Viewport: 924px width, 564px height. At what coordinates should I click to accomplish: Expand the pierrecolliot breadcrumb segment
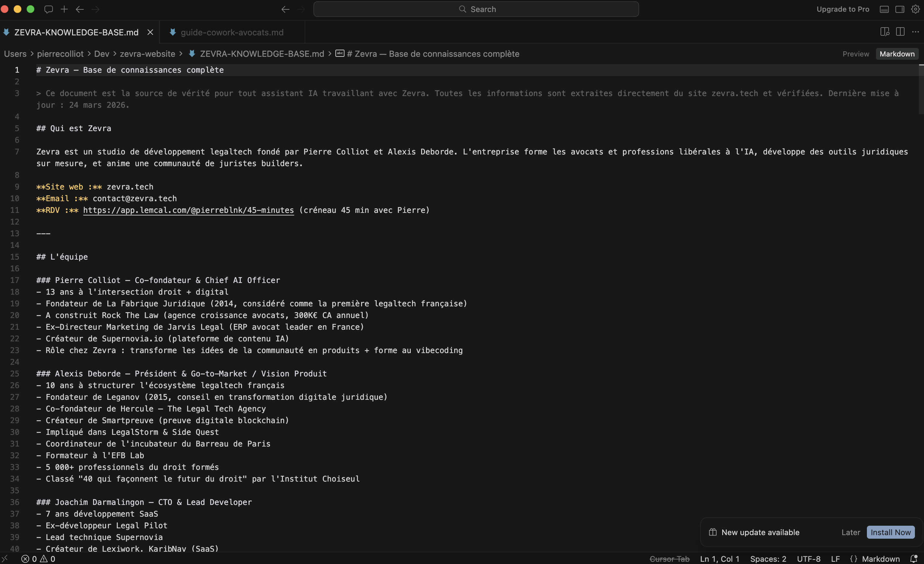point(60,54)
